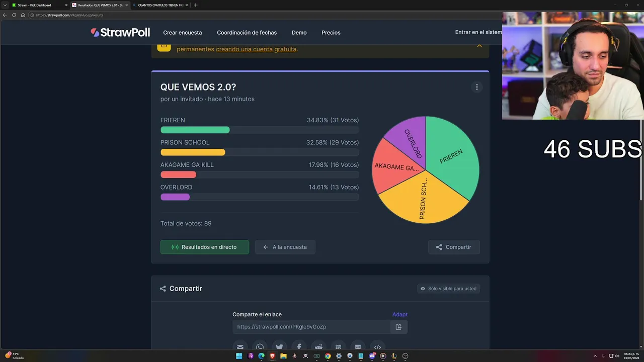
Task: Launch Microsoft Edge from the taskbar
Action: pyautogui.click(x=261, y=356)
